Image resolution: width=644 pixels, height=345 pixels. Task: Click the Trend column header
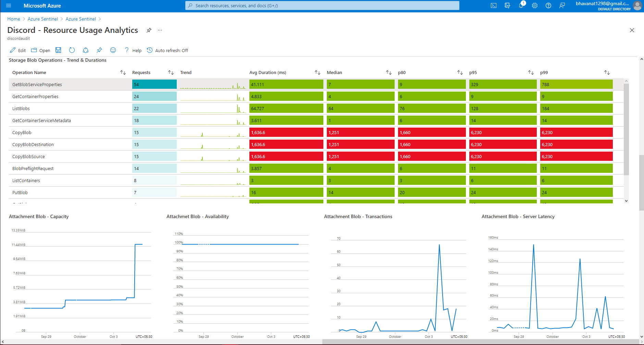pos(186,72)
